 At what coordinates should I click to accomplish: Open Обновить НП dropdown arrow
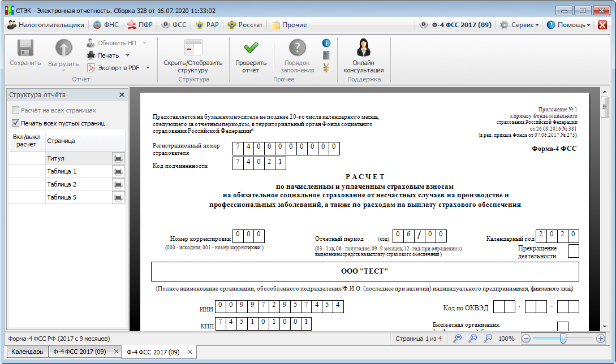pyautogui.click(x=145, y=43)
